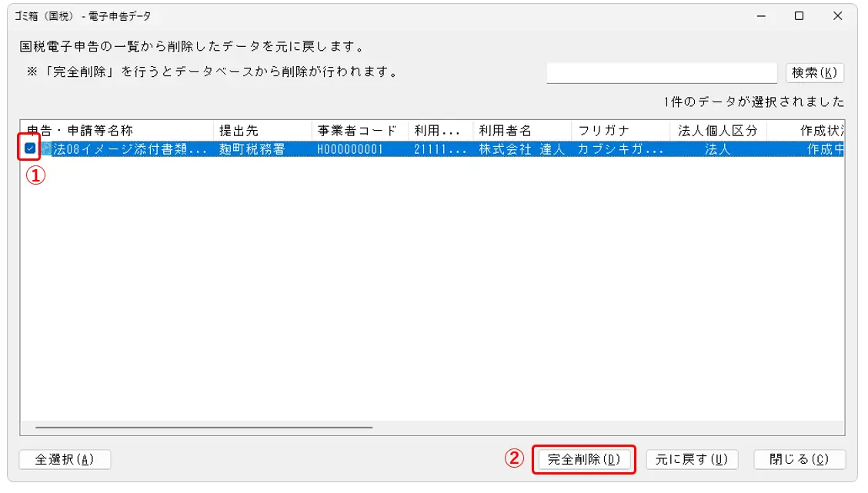Viewport: 868px width, 493px height.
Task: Uncheck the checkbox for the 法08 row
Action: 30,149
